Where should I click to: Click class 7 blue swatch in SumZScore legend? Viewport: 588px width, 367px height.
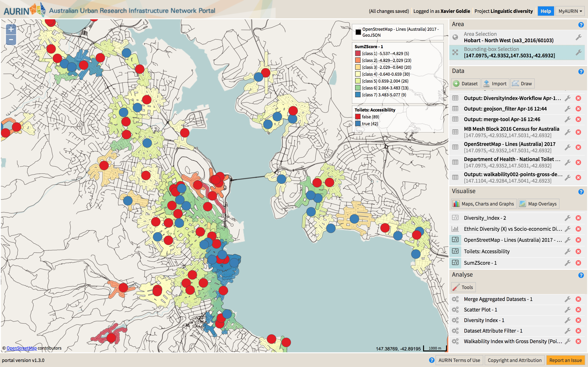(x=358, y=95)
